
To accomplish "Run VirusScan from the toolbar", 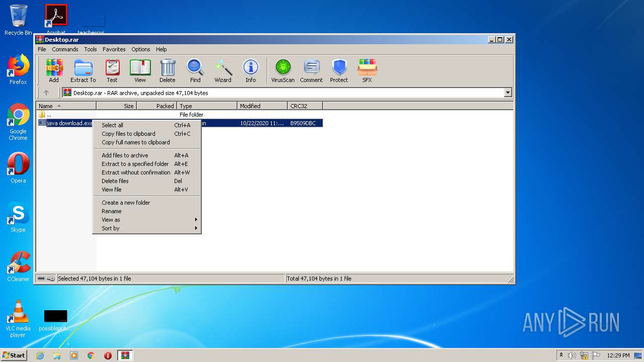I will pyautogui.click(x=283, y=70).
